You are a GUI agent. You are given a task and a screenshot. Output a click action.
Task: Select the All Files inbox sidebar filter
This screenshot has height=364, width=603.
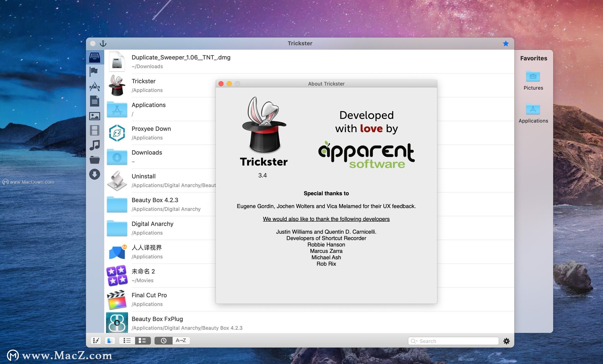pyautogui.click(x=95, y=57)
